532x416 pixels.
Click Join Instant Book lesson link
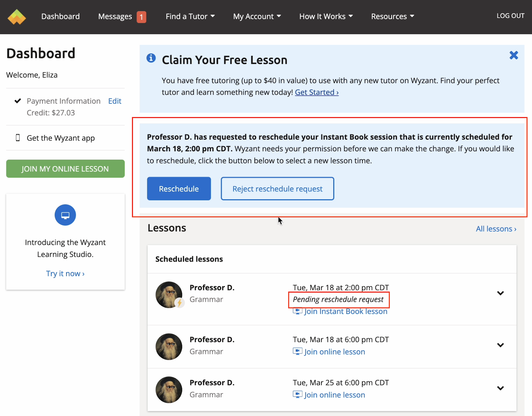click(346, 312)
